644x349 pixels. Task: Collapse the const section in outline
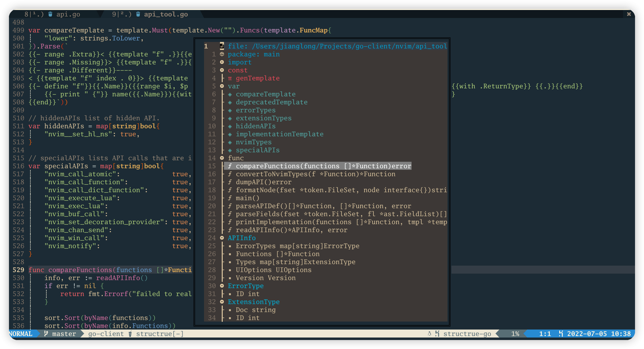(x=222, y=70)
